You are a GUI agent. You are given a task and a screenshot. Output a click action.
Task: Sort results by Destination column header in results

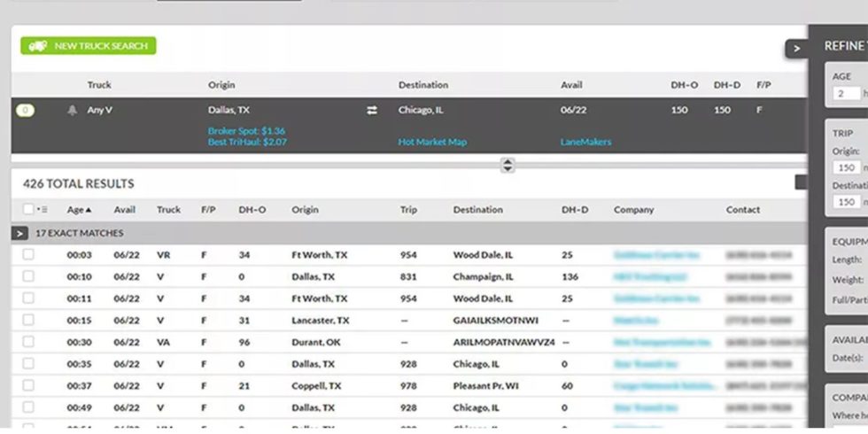477,210
